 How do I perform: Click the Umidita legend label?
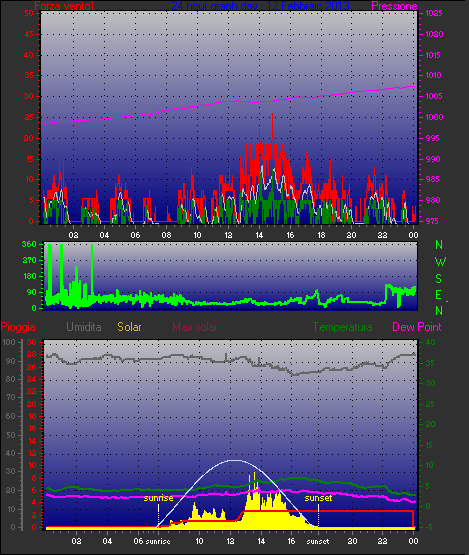(84, 327)
